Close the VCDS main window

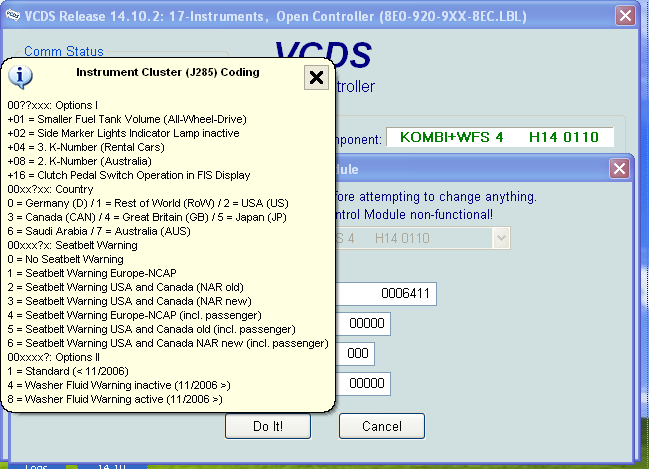(x=625, y=16)
